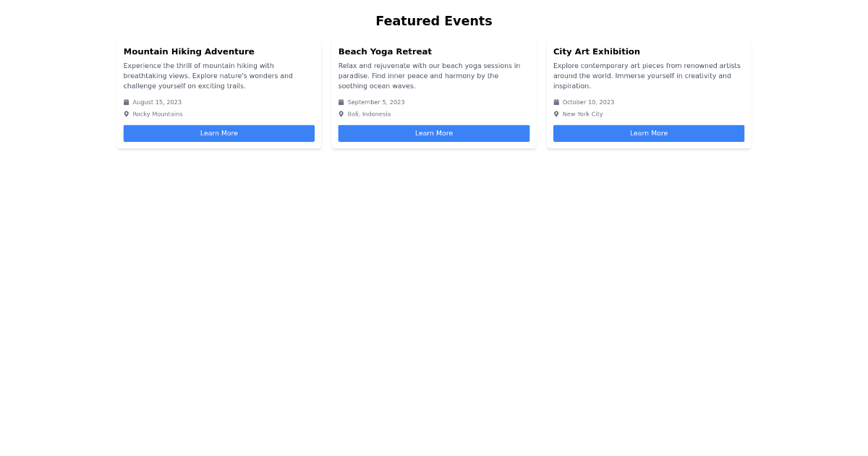Click the Bali, Indonesia location text
The image size is (868, 456).
tap(369, 114)
